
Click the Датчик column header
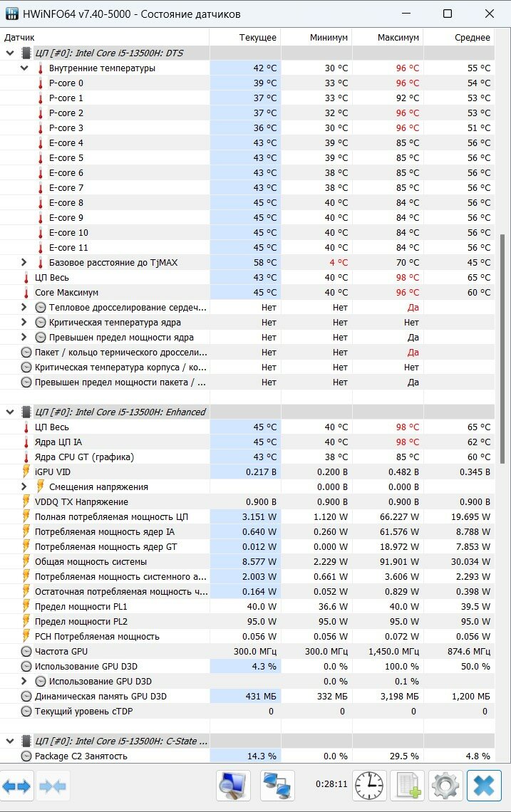pyautogui.click(x=104, y=37)
